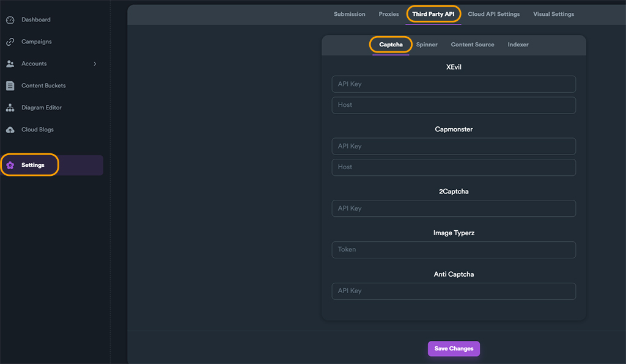Click the Capmonster section heading

454,129
